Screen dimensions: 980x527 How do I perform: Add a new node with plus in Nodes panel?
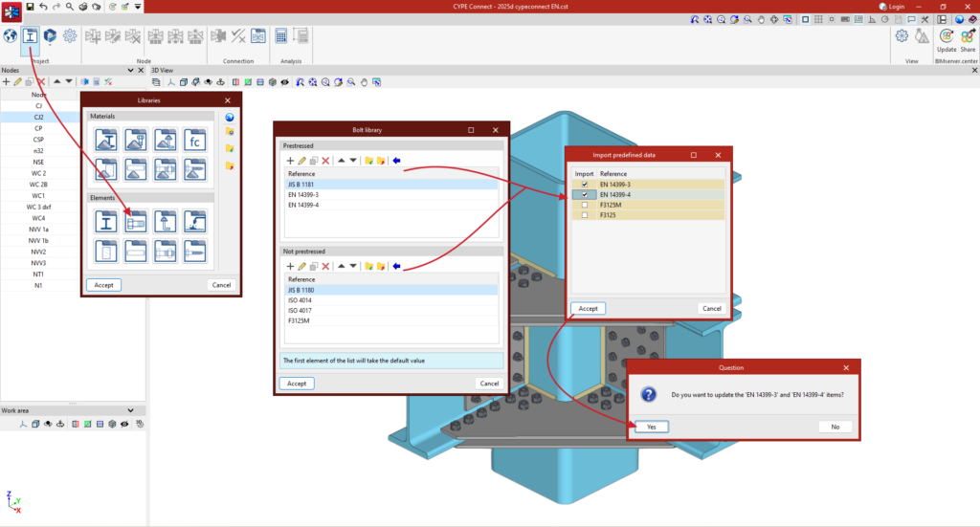tap(7, 82)
